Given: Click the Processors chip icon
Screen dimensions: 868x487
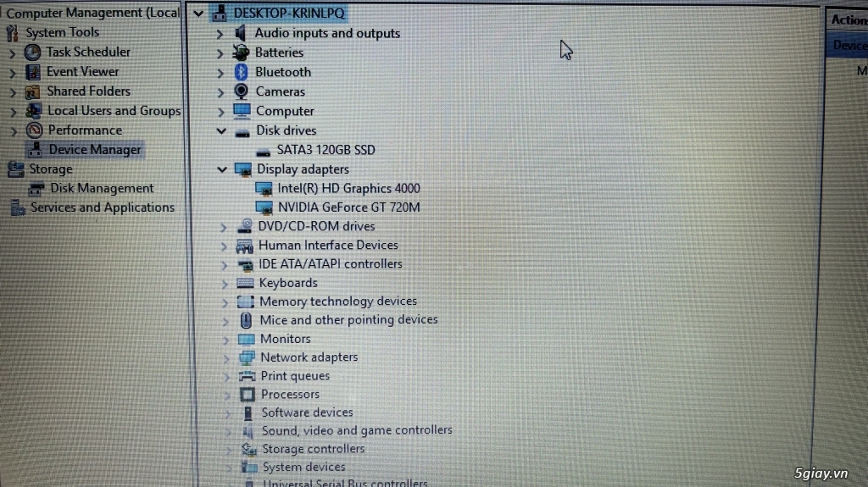Looking at the screenshot, I should 248,395.
